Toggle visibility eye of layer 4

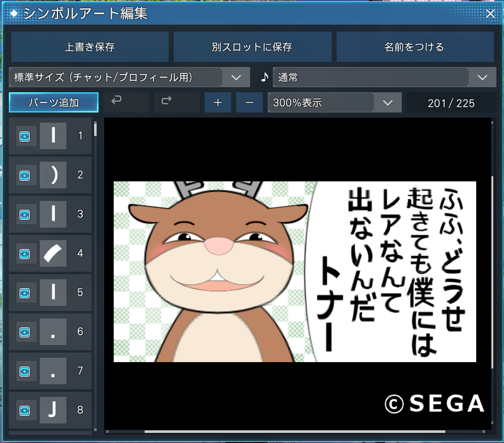pos(25,254)
